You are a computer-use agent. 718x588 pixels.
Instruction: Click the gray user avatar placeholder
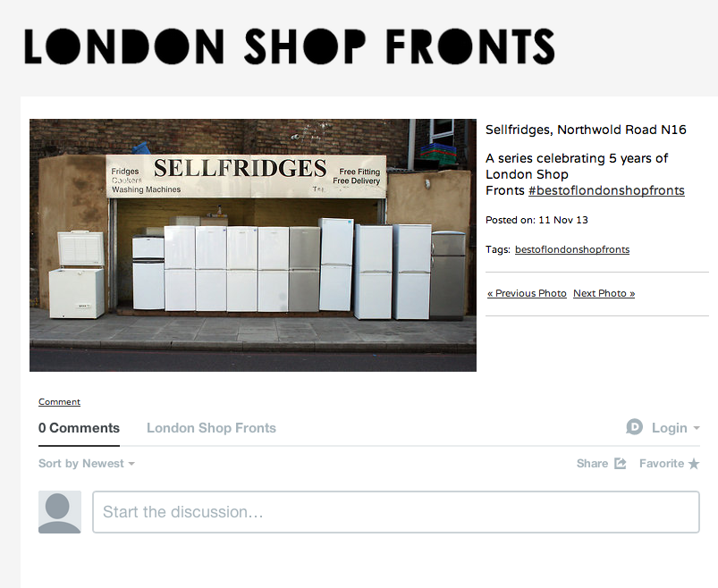click(x=60, y=512)
